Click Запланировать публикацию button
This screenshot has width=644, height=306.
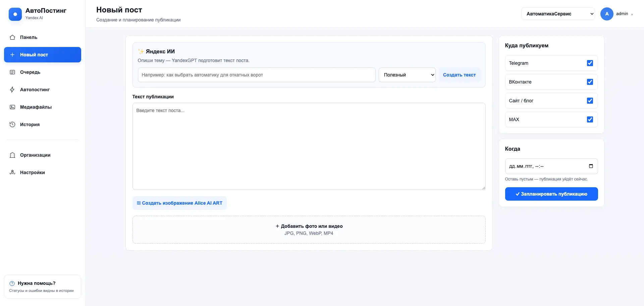coord(551,194)
